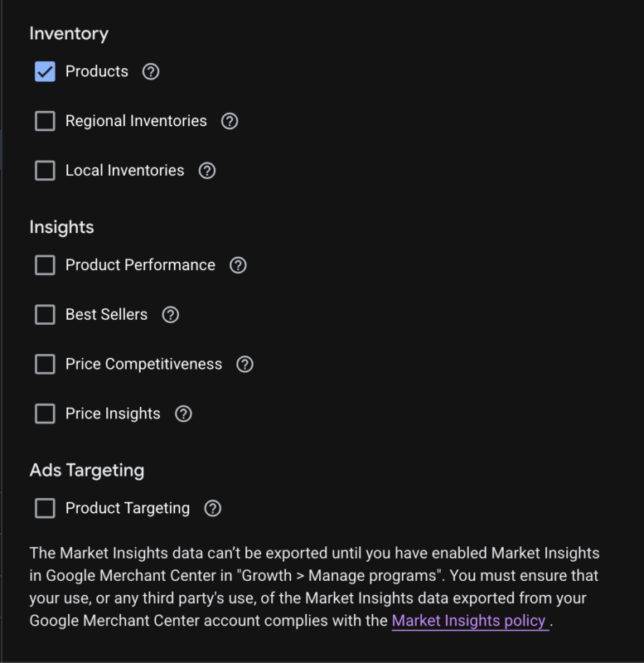This screenshot has height=663, width=644.
Task: View help for Price Competitiveness
Action: pyautogui.click(x=245, y=365)
